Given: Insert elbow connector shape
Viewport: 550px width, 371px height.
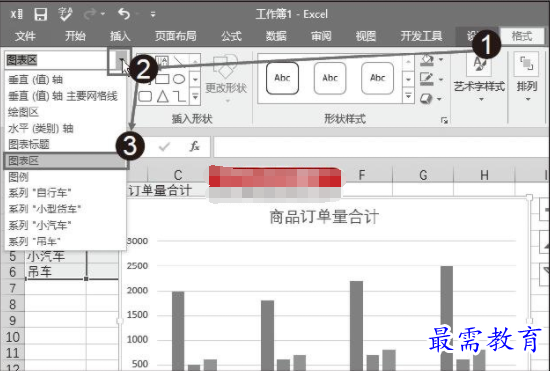Looking at the screenshot, I should point(180,96).
